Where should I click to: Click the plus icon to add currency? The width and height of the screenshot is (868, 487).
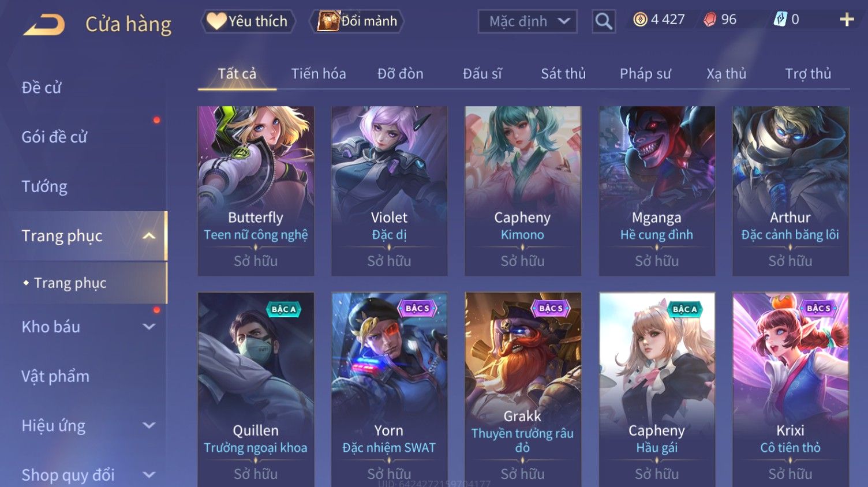tap(847, 20)
